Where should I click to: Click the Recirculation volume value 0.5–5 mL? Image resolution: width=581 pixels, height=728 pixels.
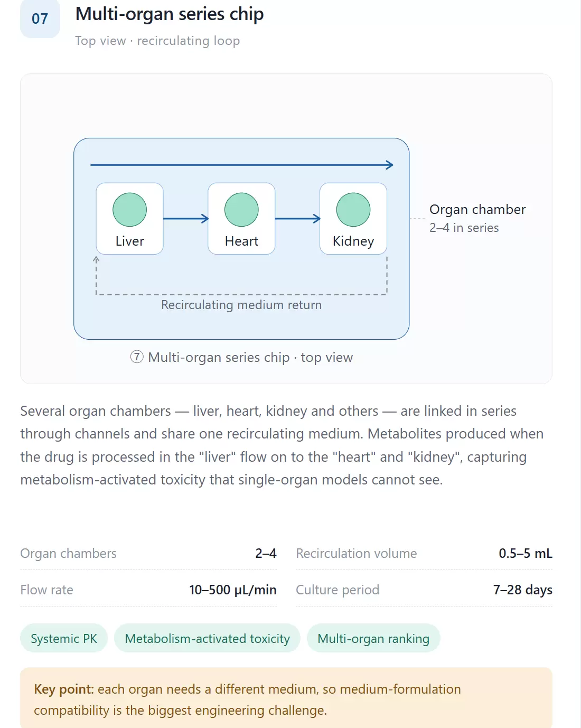pyautogui.click(x=526, y=553)
